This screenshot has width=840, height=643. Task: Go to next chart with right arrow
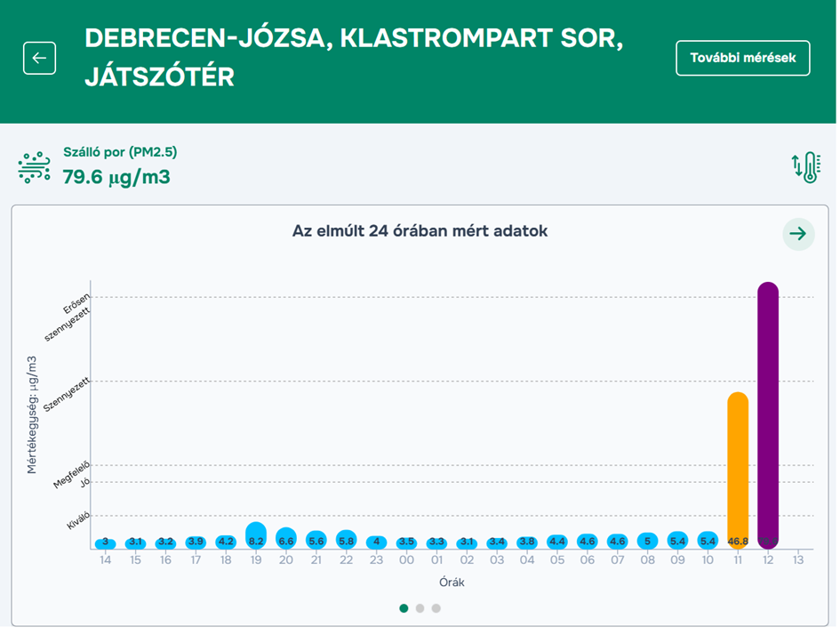[x=797, y=234]
